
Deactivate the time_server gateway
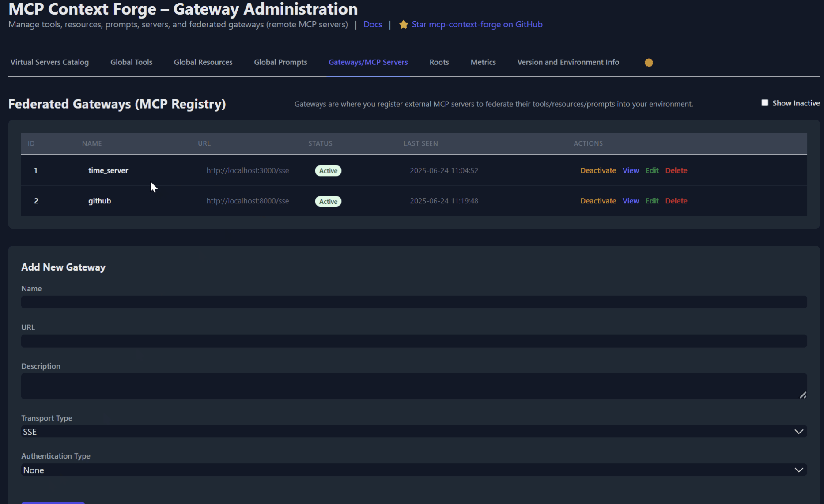tap(598, 170)
